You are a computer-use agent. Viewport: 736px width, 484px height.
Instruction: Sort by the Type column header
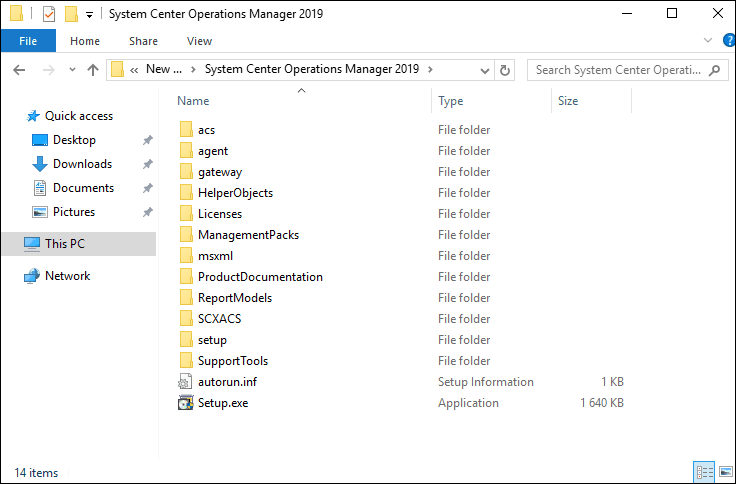click(451, 101)
